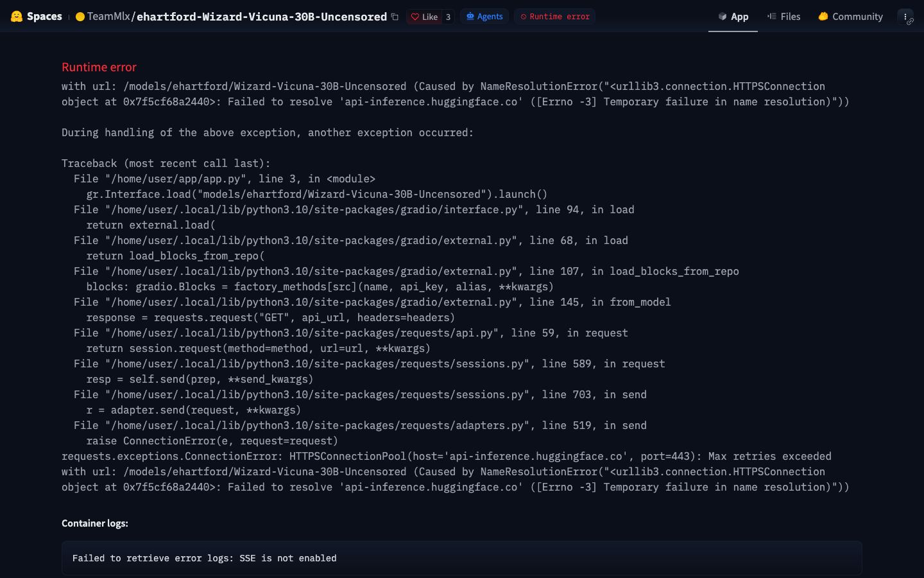Click the "resp = self.send(prep, **send_kwargs)" line

(x=200, y=379)
